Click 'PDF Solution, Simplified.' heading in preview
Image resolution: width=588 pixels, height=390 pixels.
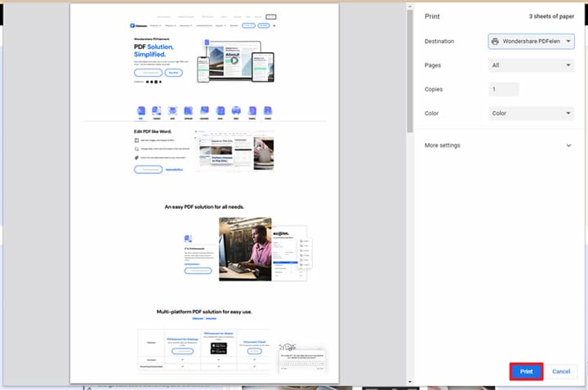coord(154,51)
